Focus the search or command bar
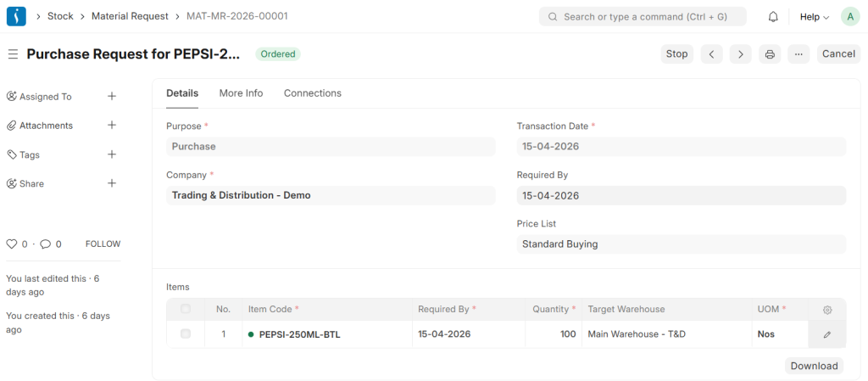Image resolution: width=868 pixels, height=381 pixels. [643, 17]
